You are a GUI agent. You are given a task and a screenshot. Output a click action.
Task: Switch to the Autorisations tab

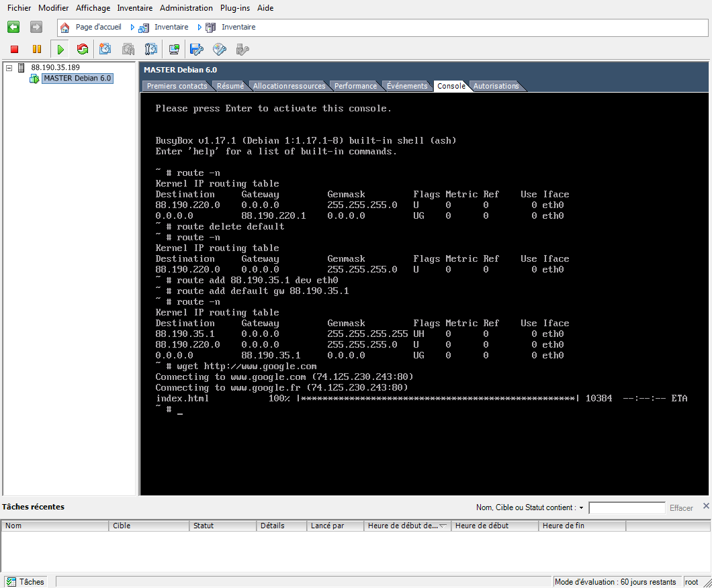(496, 86)
